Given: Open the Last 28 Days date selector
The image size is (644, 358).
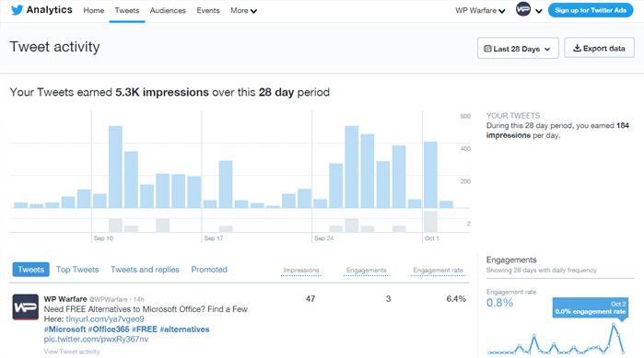Looking at the screenshot, I should 518,48.
